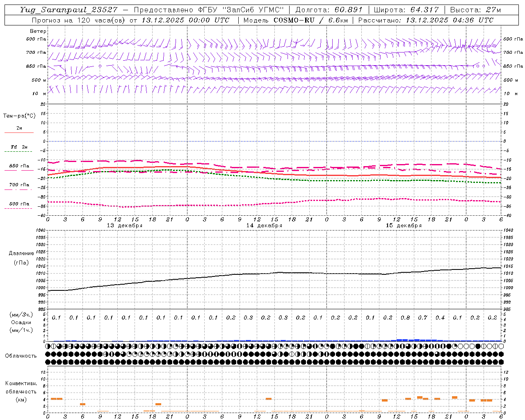
Task: Click the Тем-ра(°C) axis label
Action: 19,116
